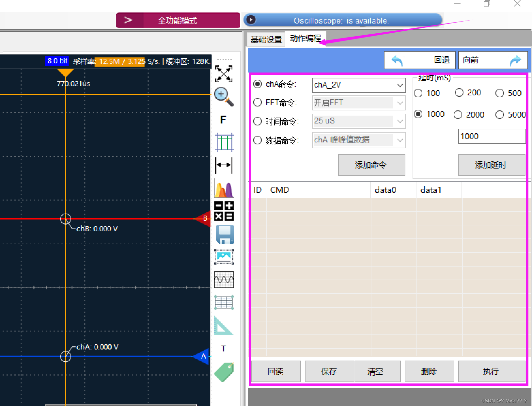Click the green tag label icon
Screen dimensions: 532x406
[224, 372]
